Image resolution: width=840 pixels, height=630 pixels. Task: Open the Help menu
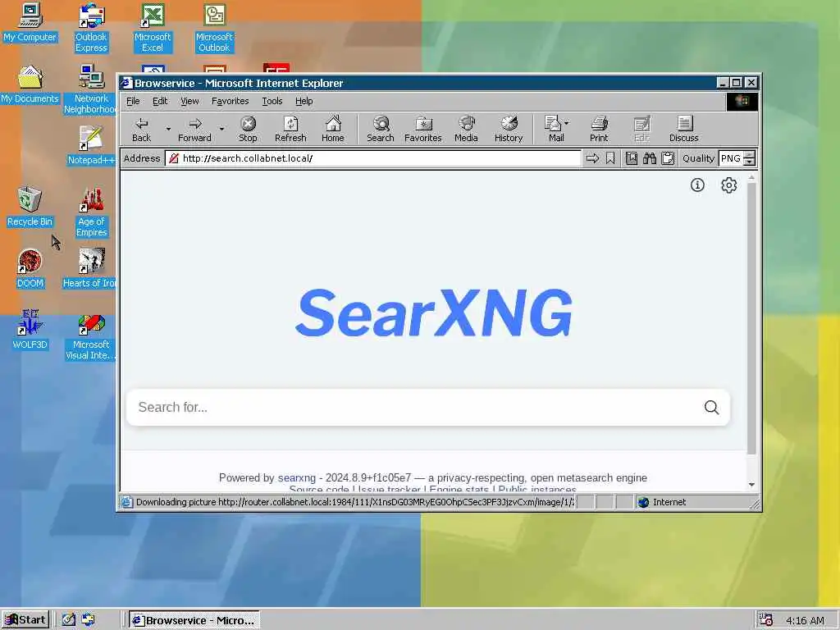coord(304,101)
